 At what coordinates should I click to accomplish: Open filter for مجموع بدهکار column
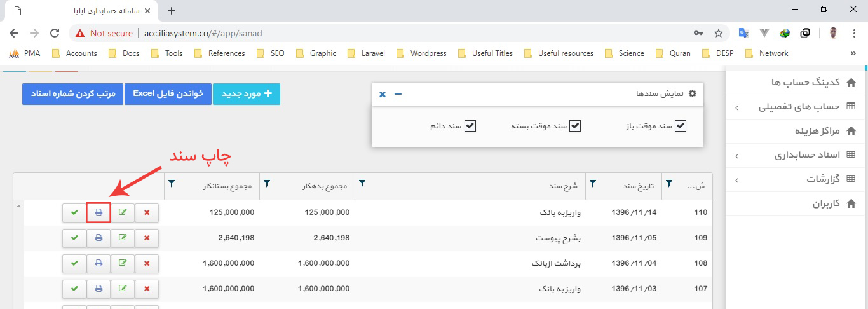(x=267, y=184)
